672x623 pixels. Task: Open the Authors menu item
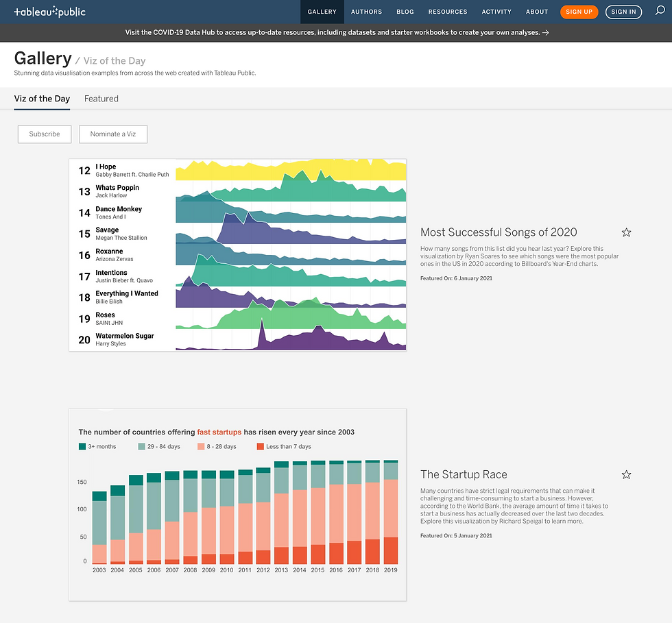tap(366, 12)
